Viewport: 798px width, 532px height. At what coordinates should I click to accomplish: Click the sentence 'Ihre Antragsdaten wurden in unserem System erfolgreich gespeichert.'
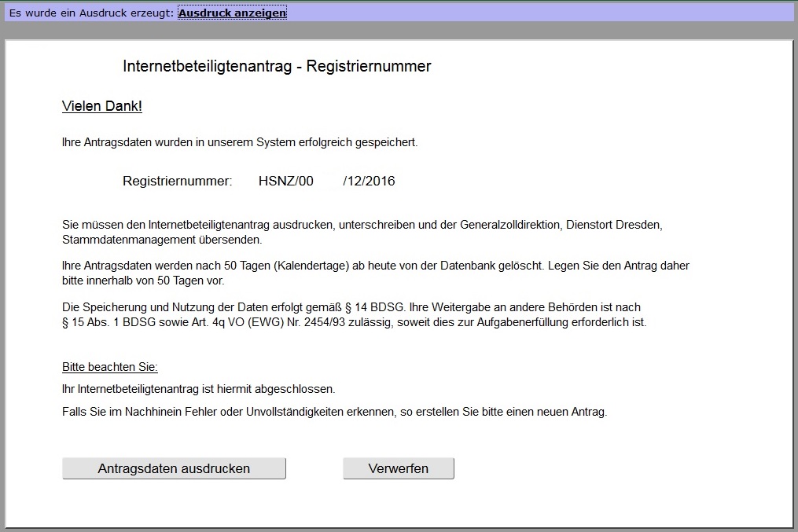pos(240,142)
